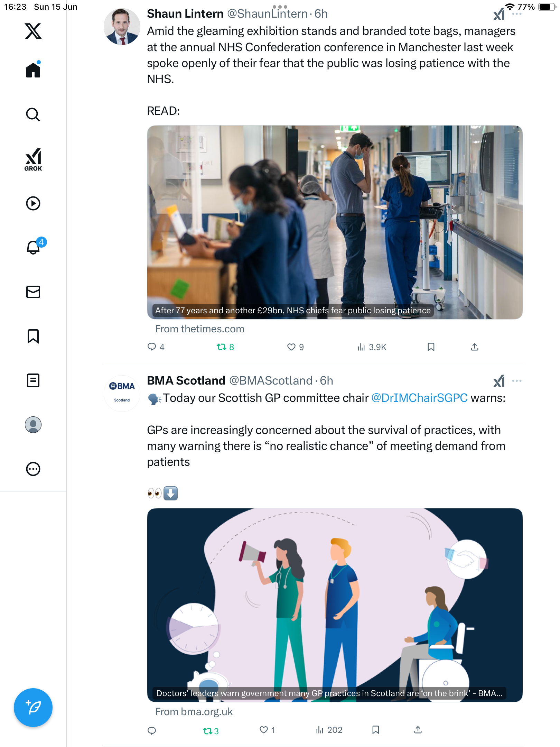Open Lists icon in the sidebar
The image size is (560, 747).
33,380
